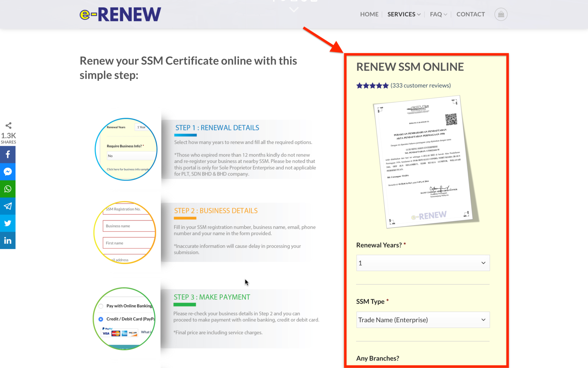This screenshot has width=588, height=368.
Task: Navigate to the HOME menu item
Action: pyautogui.click(x=369, y=14)
